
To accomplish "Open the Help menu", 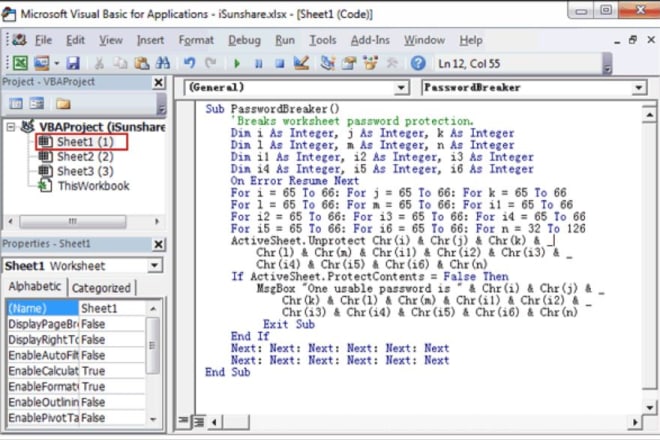I will pos(471,40).
